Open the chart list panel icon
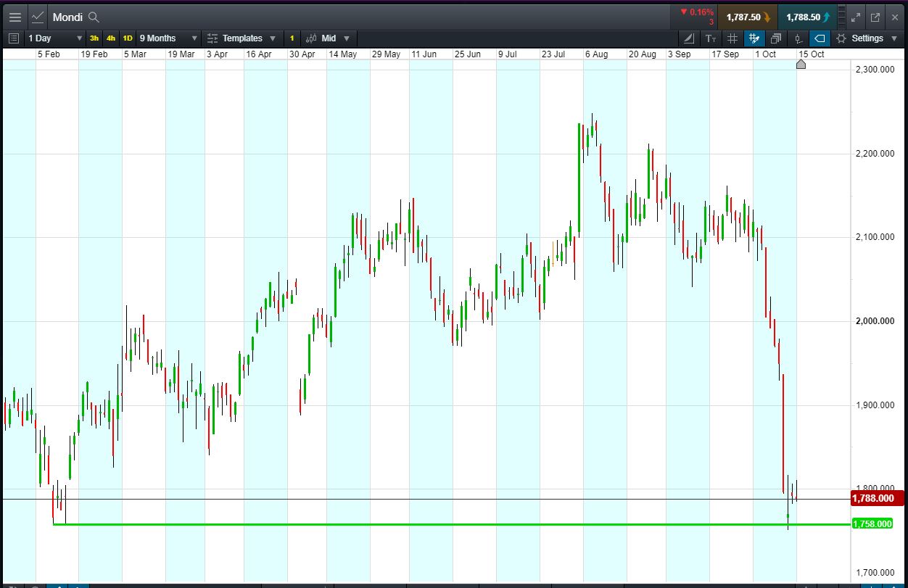This screenshot has width=908, height=588. click(x=14, y=38)
